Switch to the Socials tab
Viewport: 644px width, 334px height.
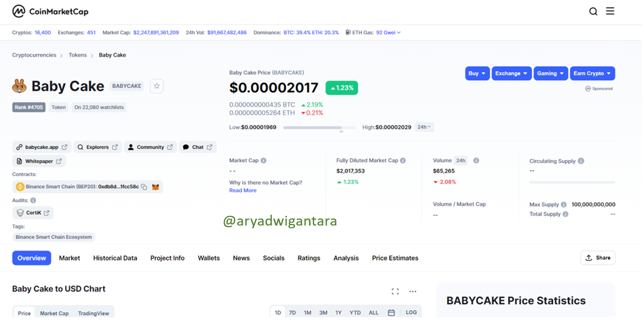click(273, 258)
